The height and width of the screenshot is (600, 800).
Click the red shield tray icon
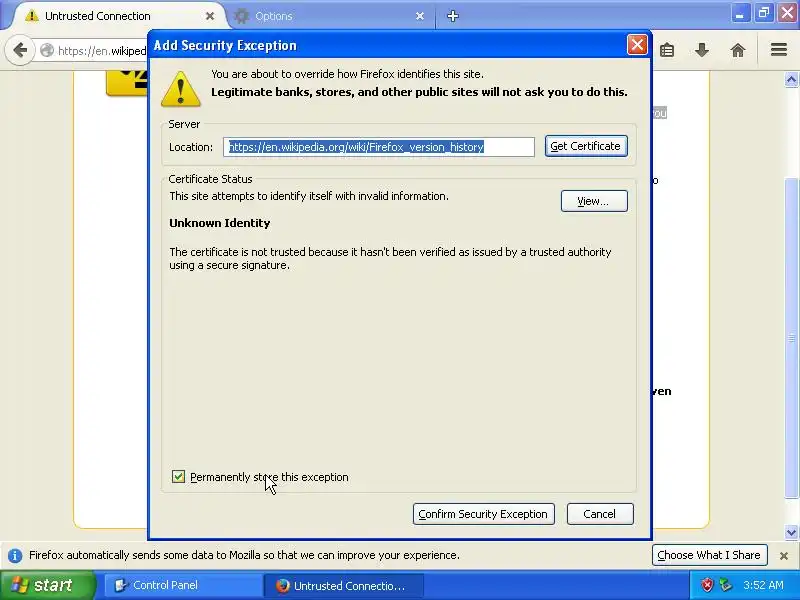707,585
